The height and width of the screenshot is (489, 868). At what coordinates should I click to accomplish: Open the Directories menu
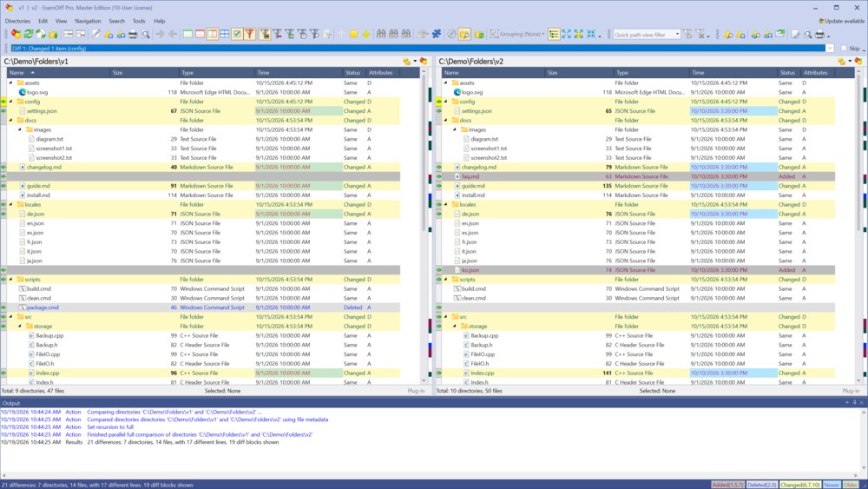click(x=17, y=21)
